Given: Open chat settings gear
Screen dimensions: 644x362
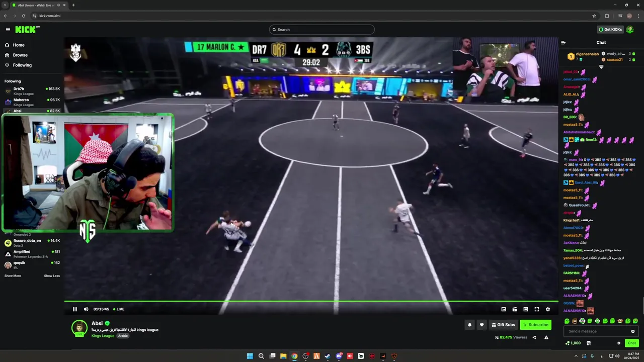Looking at the screenshot, I should (x=619, y=343).
